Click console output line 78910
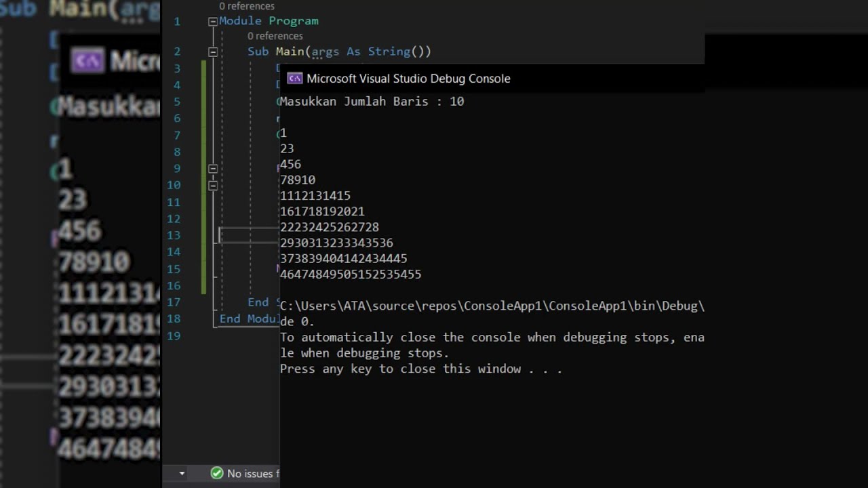Screen dimensions: 868x488 tap(298, 180)
